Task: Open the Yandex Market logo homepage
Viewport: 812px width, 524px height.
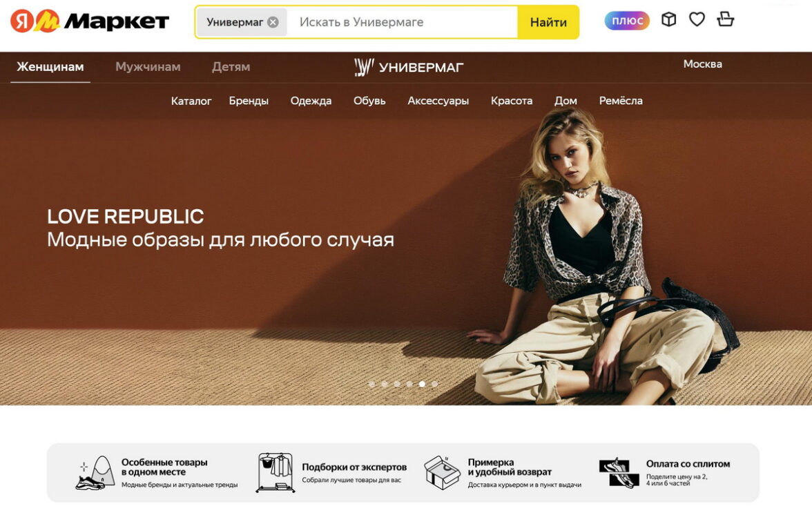Action: coord(90,21)
